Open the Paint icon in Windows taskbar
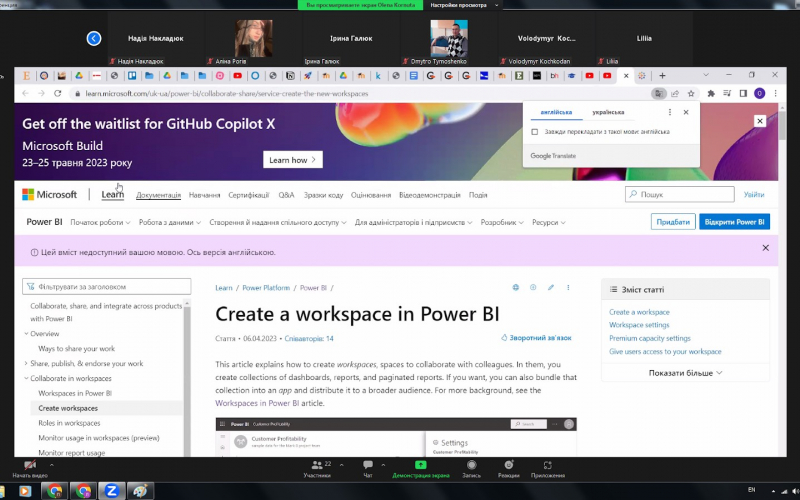Viewport: 800px width, 500px height. coord(140,491)
